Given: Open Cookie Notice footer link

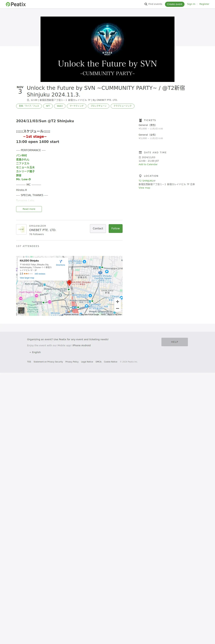Looking at the screenshot, I should [111, 362].
